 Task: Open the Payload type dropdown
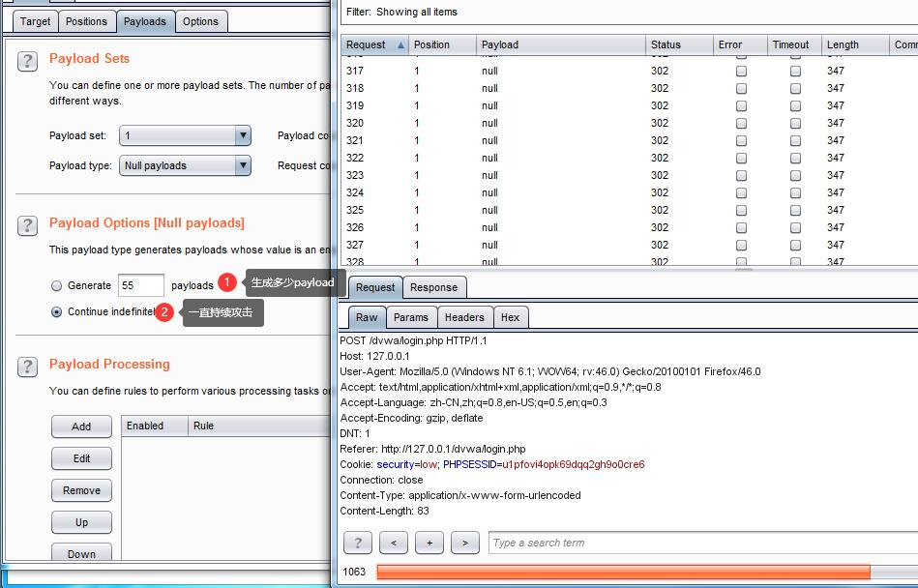coord(185,165)
